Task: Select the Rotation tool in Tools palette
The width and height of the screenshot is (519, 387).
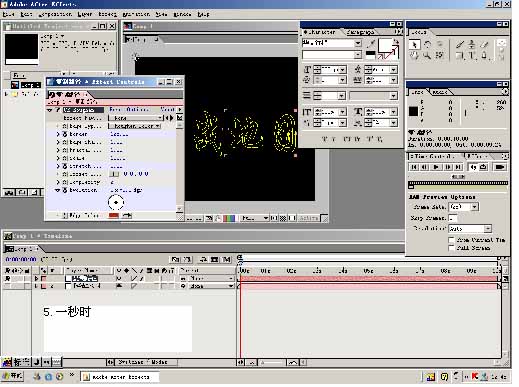Action: click(x=427, y=45)
